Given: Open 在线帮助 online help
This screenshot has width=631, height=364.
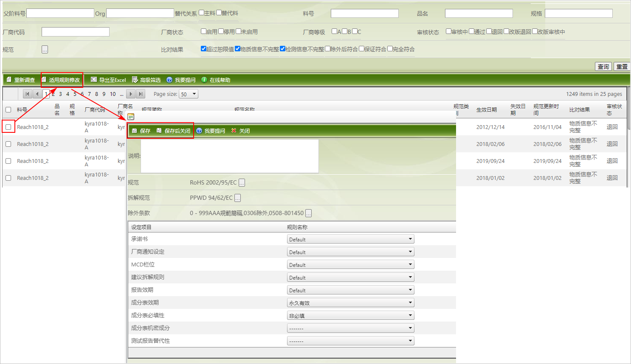Looking at the screenshot, I should [216, 80].
